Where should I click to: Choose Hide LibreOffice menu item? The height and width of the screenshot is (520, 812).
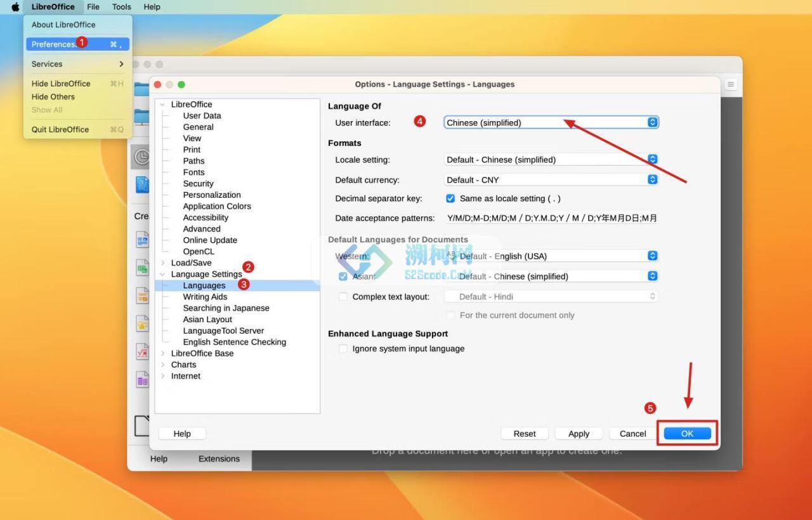pos(78,84)
